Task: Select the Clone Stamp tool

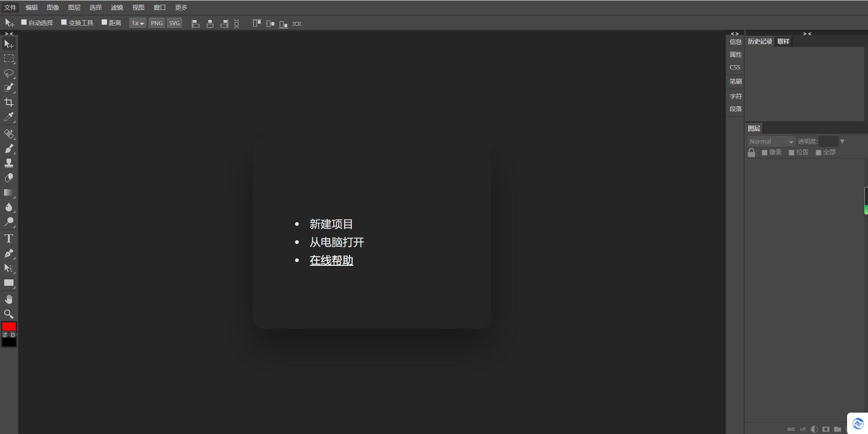Action: pos(9,162)
